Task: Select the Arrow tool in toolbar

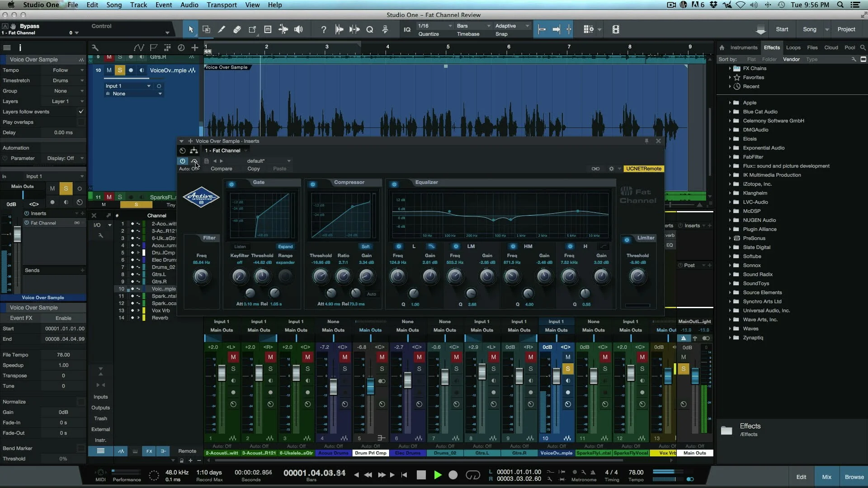Action: (x=191, y=29)
